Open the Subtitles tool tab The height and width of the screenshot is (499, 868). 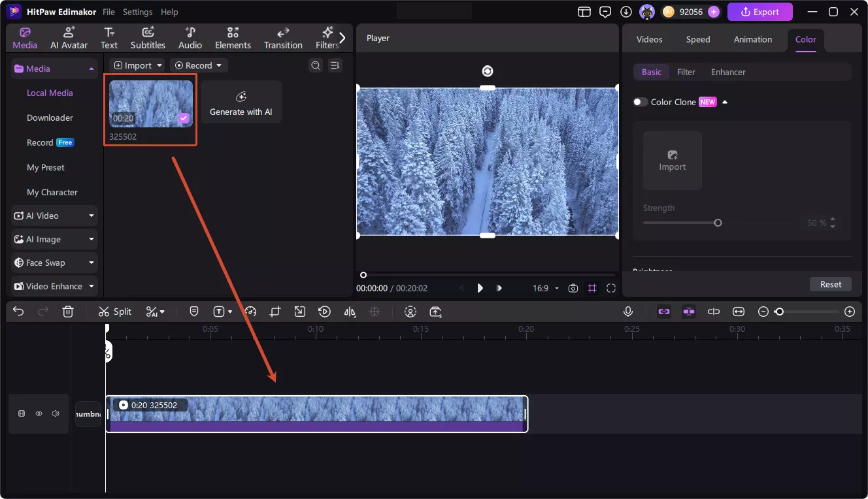click(x=148, y=38)
